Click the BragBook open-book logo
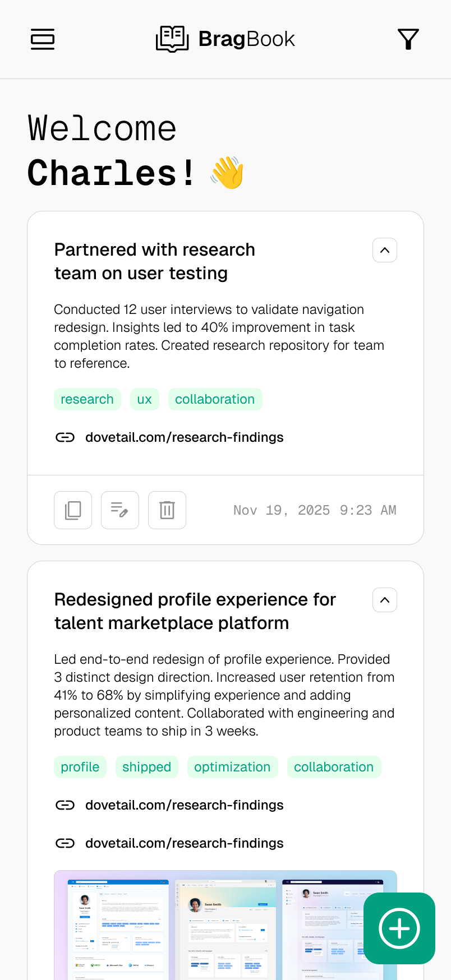The image size is (451, 980). (172, 39)
